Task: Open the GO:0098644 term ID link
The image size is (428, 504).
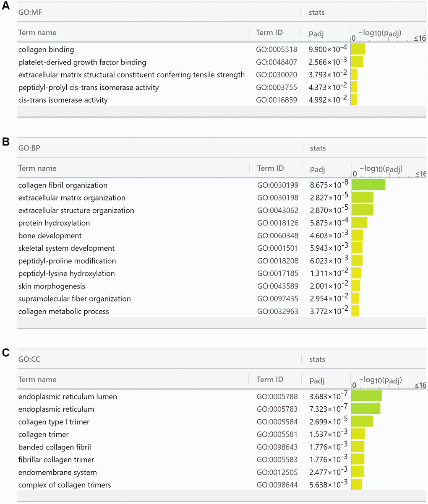Action: tap(277, 485)
